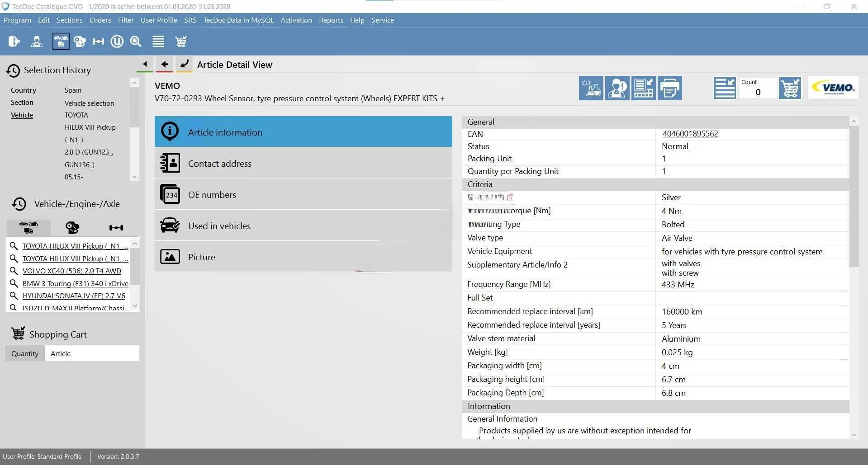Click the black triangle back button
This screenshot has height=465, width=868.
coord(145,64)
